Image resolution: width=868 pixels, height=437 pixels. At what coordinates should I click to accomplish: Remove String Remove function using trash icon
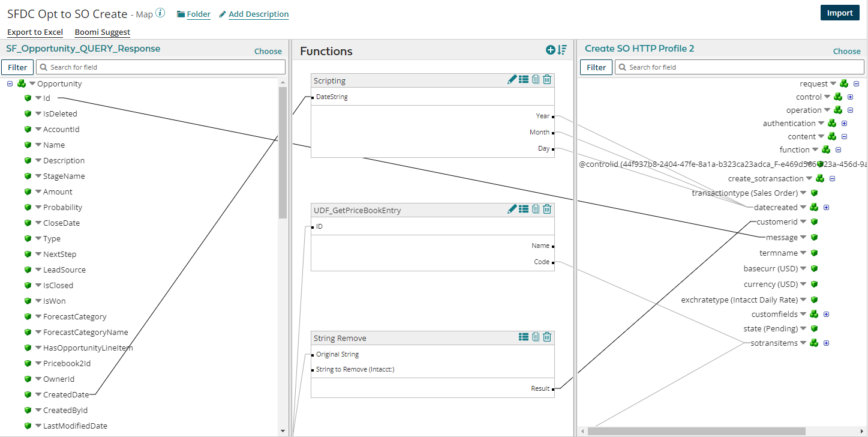point(547,337)
